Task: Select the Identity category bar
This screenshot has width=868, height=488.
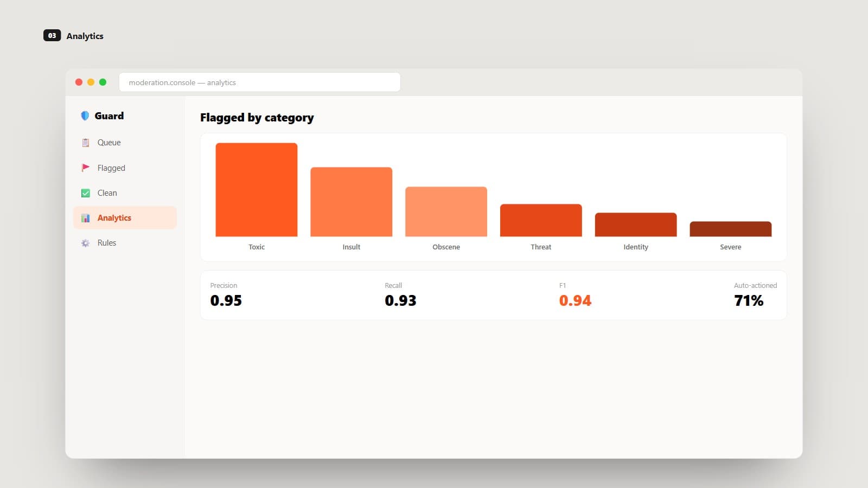Action: click(x=636, y=224)
